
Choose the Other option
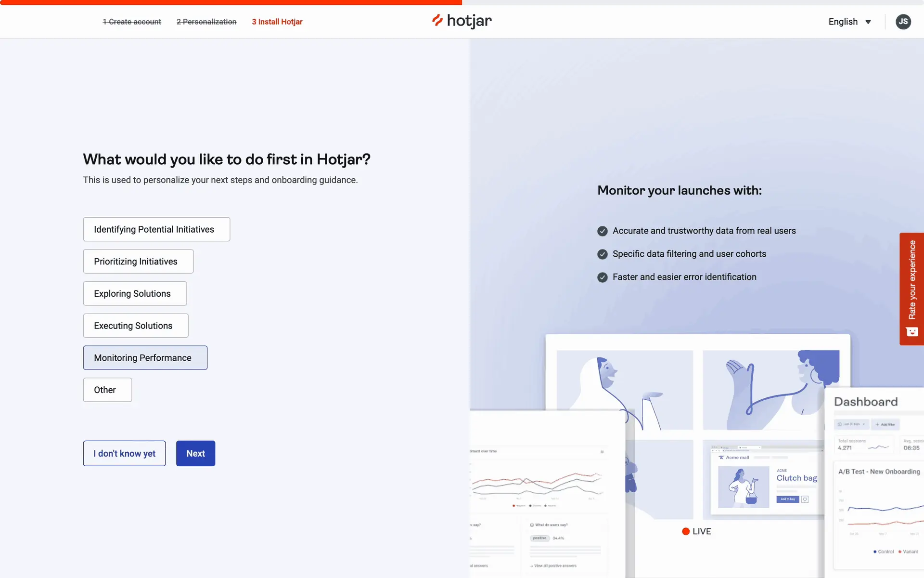click(107, 390)
